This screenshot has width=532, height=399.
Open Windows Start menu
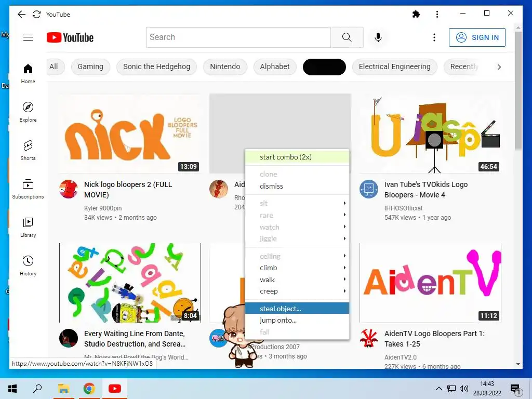click(x=12, y=389)
